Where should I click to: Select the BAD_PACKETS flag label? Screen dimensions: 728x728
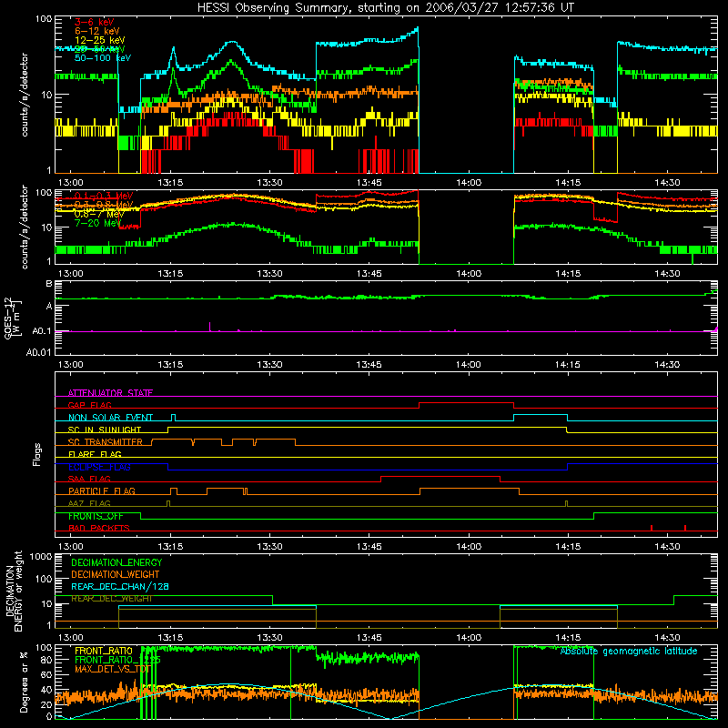point(99,528)
